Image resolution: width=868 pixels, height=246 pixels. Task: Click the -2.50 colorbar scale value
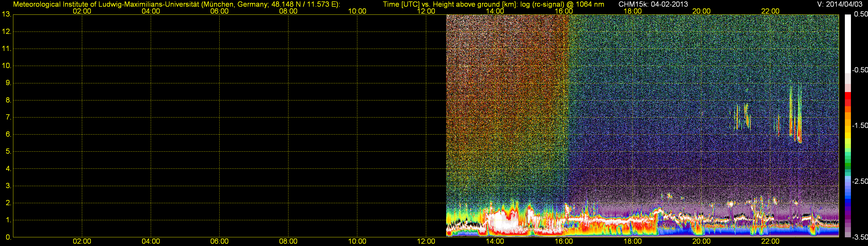pyautogui.click(x=860, y=181)
